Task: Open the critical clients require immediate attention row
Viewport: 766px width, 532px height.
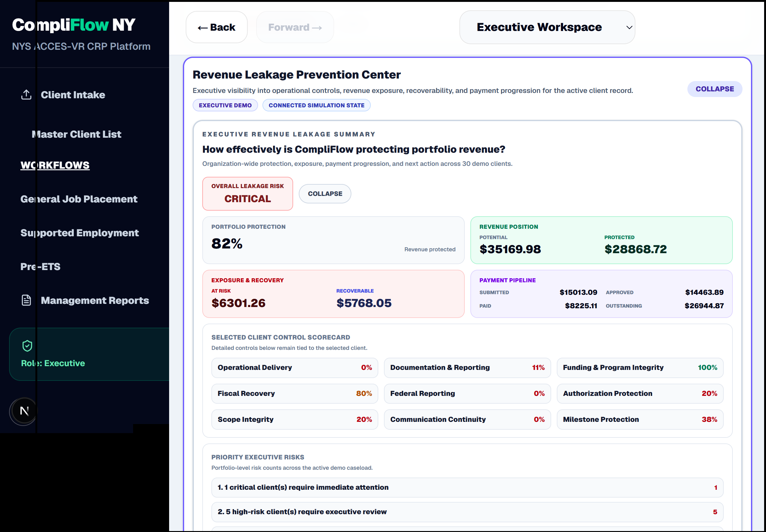Action: click(467, 488)
